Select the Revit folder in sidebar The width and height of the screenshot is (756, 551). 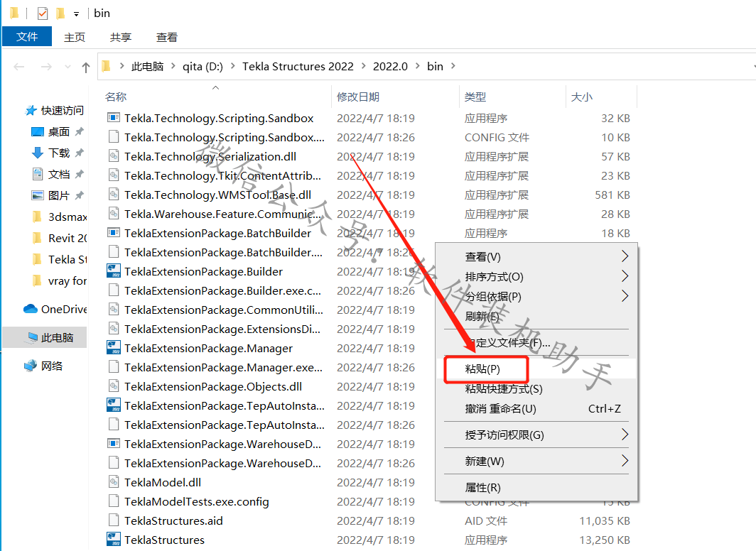pyautogui.click(x=59, y=238)
